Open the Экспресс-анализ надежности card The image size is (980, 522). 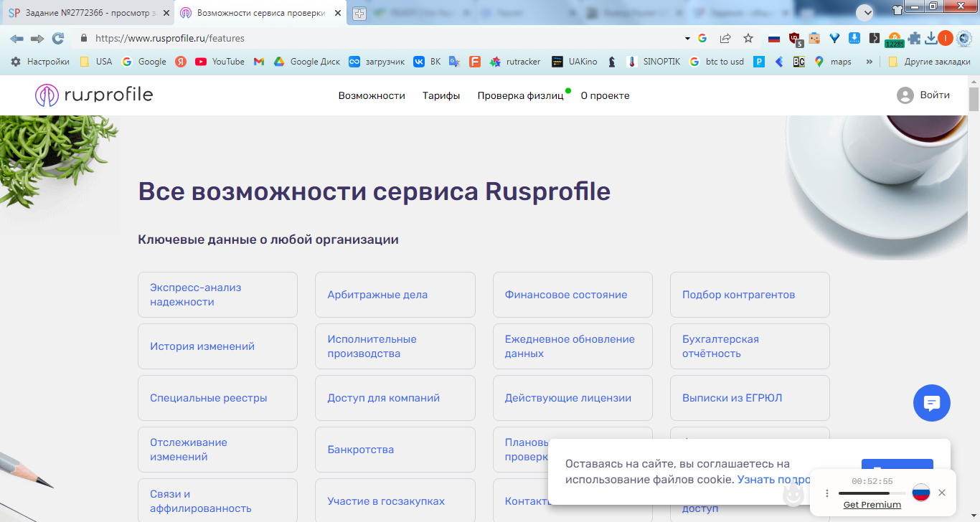tap(217, 295)
